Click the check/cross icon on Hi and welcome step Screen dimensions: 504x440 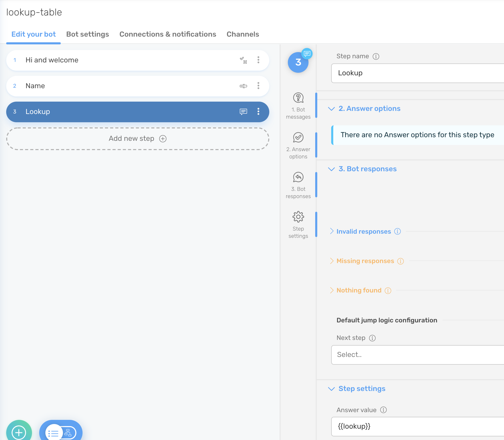pyautogui.click(x=243, y=60)
